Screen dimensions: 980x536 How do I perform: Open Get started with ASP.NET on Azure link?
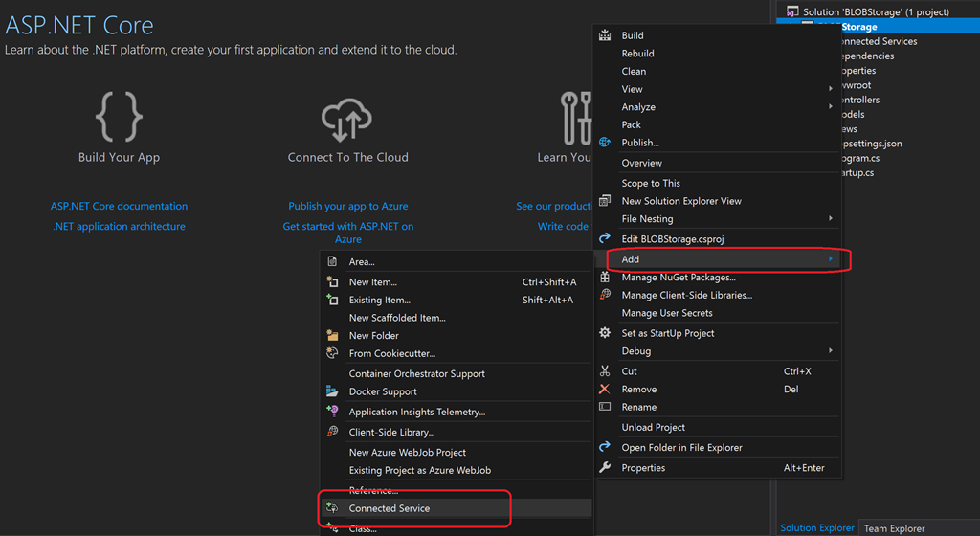[x=348, y=233]
